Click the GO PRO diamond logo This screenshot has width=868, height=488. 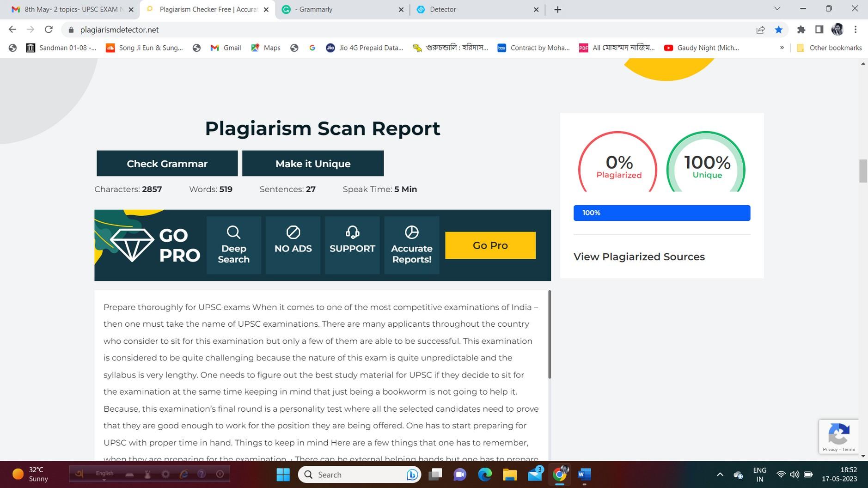pyautogui.click(x=132, y=245)
